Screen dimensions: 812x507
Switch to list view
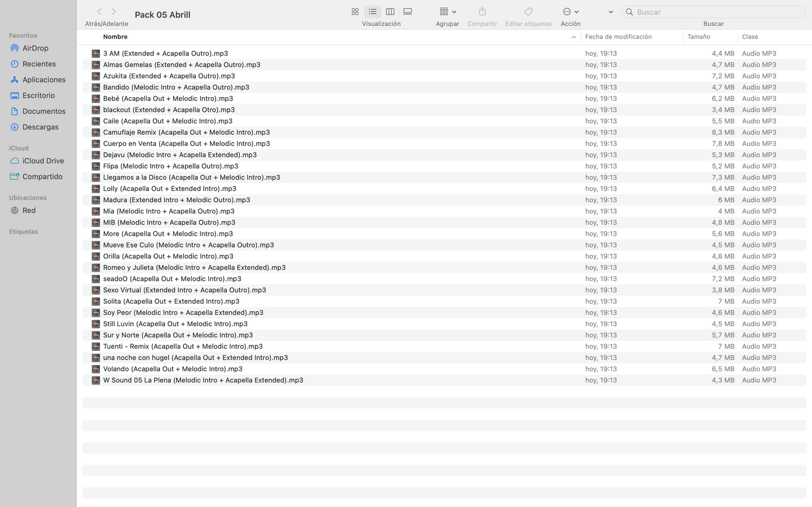coord(373,12)
